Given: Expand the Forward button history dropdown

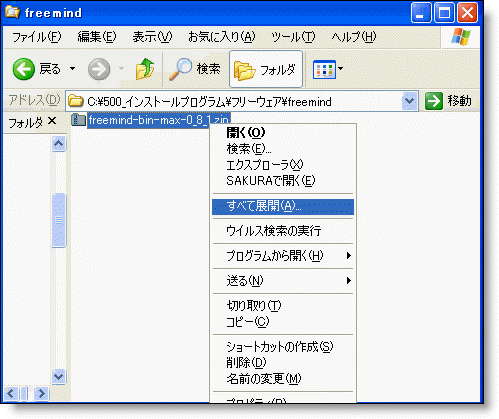Looking at the screenshot, I should tap(121, 69).
